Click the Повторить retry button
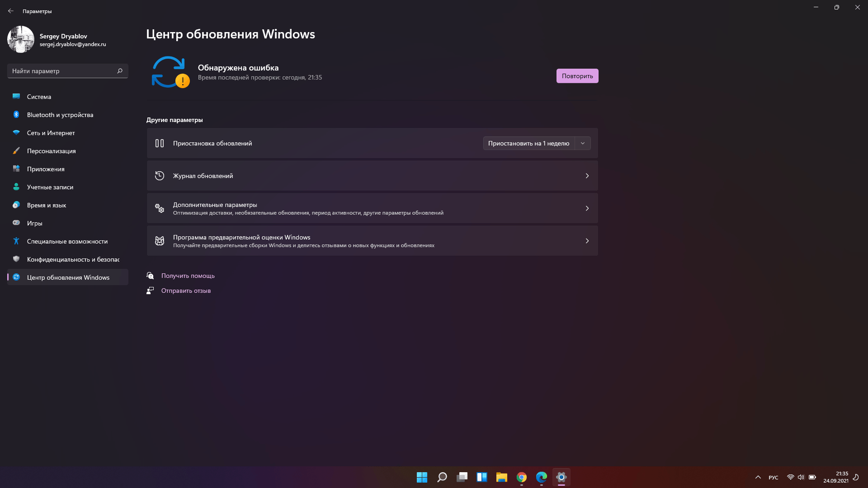 point(577,76)
